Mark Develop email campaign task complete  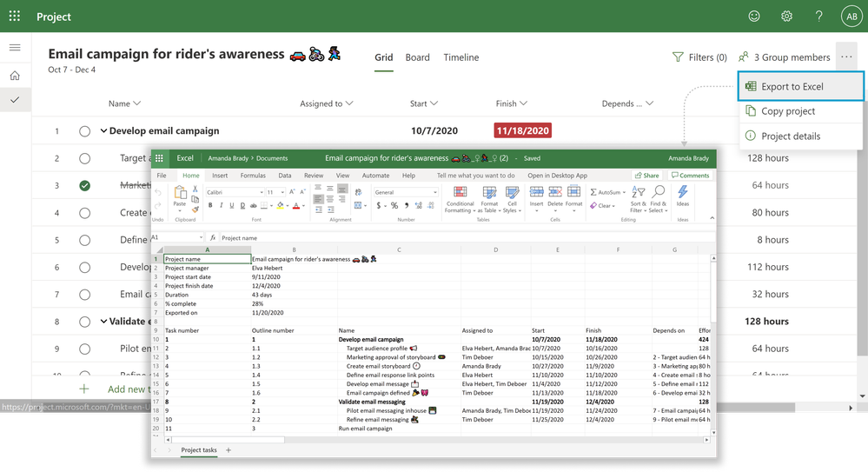[84, 131]
